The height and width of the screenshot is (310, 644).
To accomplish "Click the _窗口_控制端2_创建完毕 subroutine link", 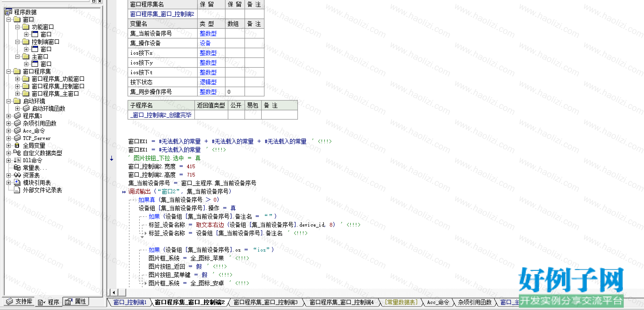I will point(161,115).
